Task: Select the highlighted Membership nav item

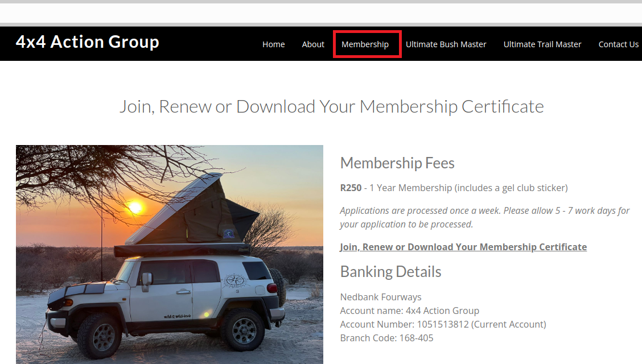Action: tap(365, 44)
